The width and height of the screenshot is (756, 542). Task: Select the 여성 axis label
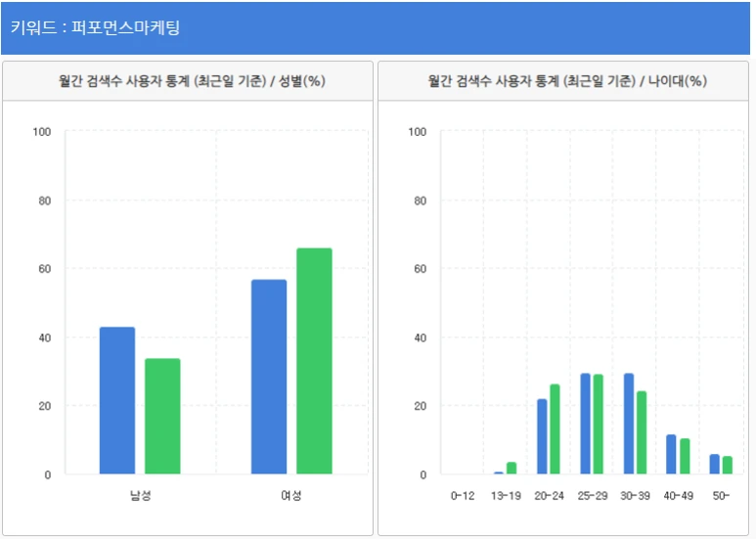[291, 495]
